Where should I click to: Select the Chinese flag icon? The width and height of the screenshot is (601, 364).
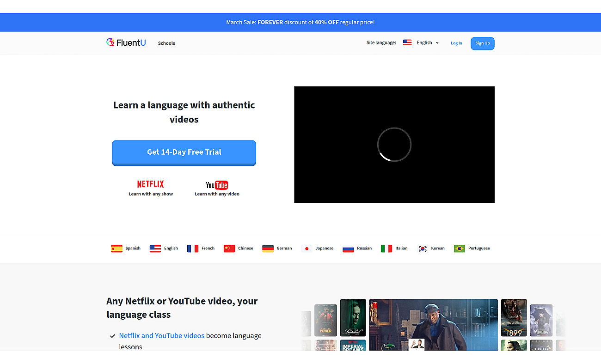(x=229, y=249)
